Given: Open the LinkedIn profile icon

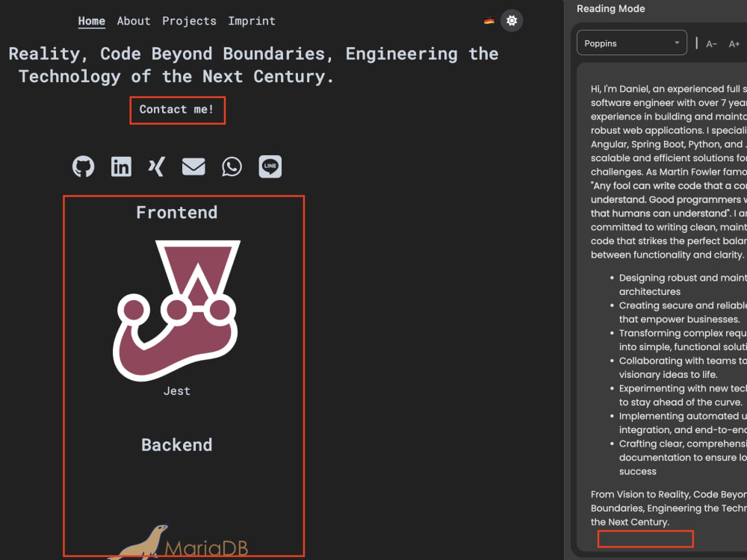Looking at the screenshot, I should 121,167.
